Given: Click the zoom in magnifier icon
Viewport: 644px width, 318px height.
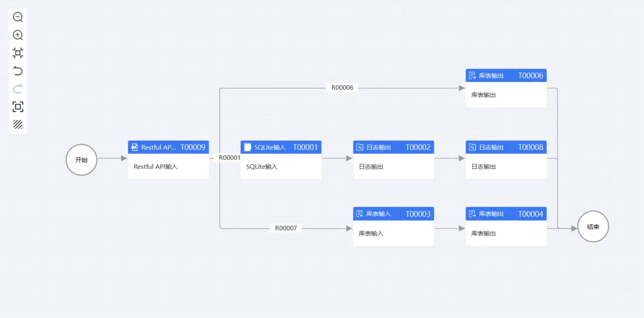Looking at the screenshot, I should (x=18, y=35).
